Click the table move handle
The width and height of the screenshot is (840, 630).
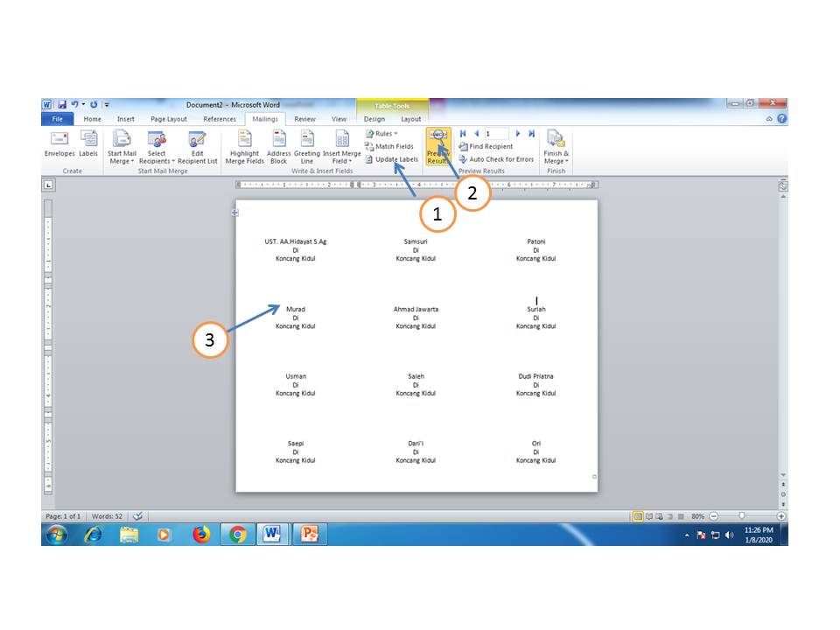[x=234, y=213]
